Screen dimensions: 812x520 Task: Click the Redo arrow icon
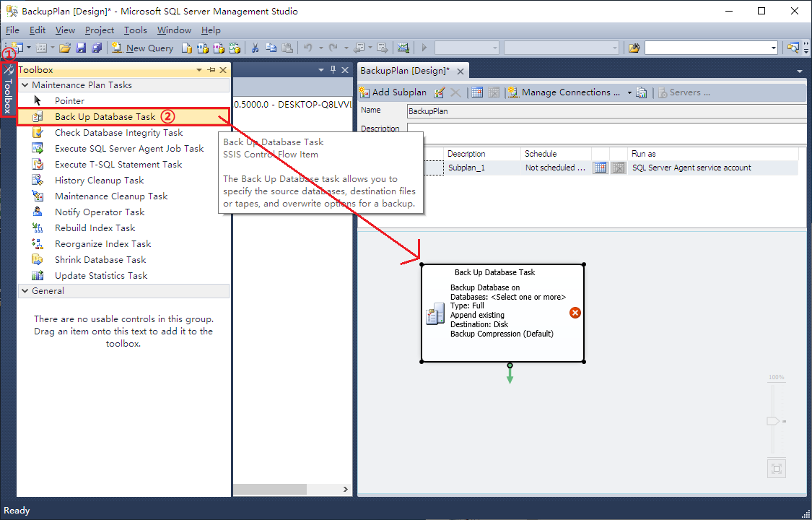pos(333,48)
